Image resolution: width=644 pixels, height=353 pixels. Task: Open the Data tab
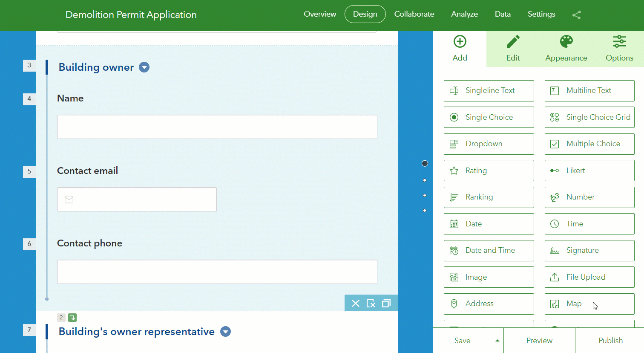(x=503, y=14)
